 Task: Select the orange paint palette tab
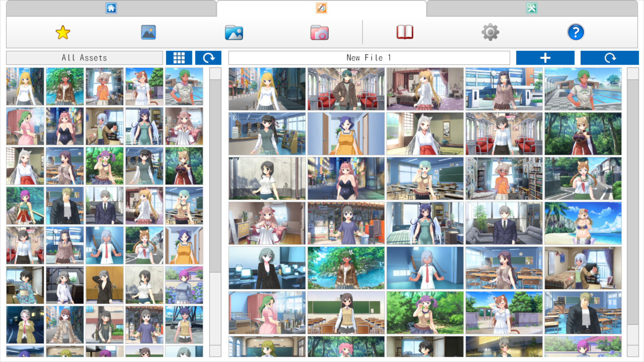(x=321, y=8)
